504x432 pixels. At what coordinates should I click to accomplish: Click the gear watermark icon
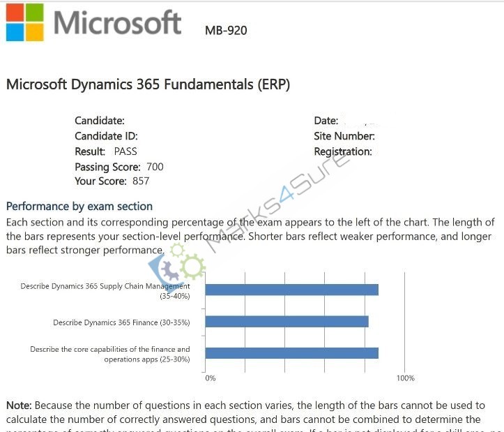[x=178, y=262]
